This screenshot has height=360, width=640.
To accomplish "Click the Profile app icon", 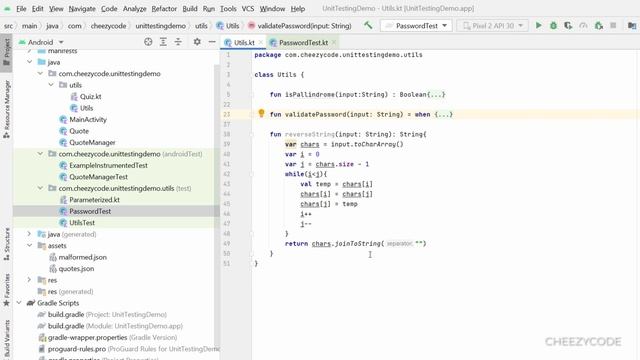I will (x=583, y=25).
